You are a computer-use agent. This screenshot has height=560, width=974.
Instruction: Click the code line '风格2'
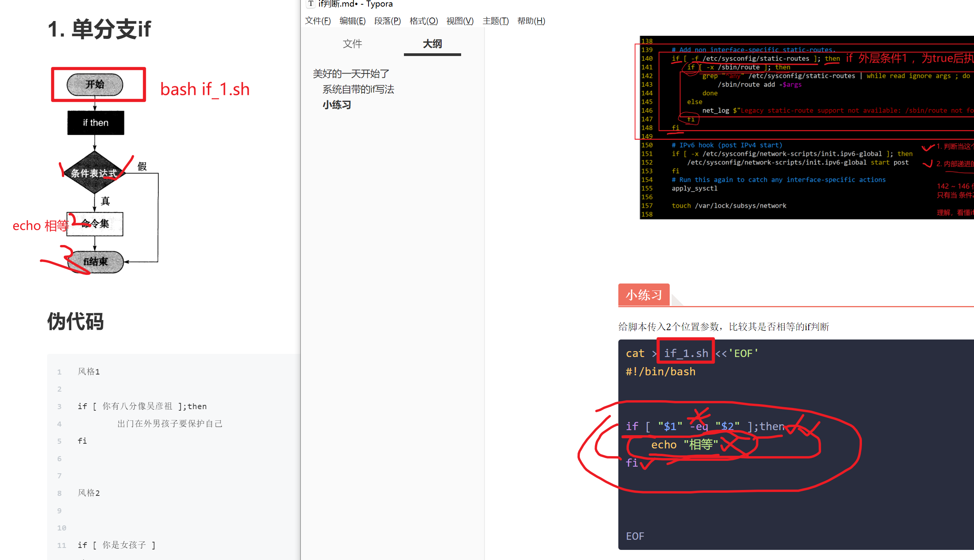pyautogui.click(x=89, y=493)
